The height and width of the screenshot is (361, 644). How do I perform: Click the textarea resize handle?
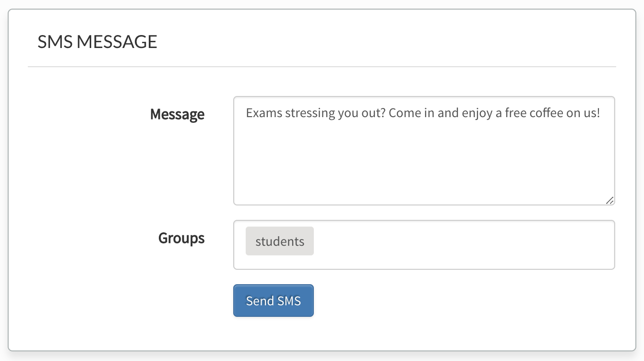click(x=610, y=200)
